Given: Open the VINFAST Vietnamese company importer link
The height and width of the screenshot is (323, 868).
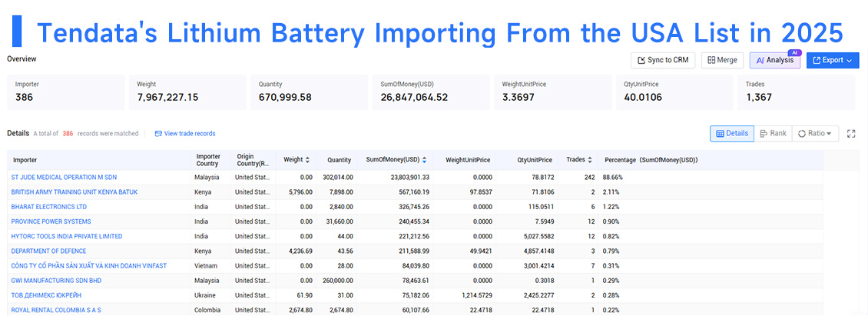Looking at the screenshot, I should (x=88, y=266).
